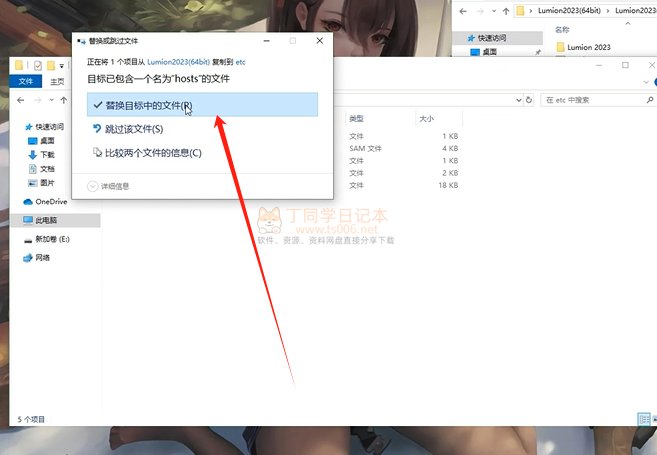Switch to details view icon in status bar

coord(644,419)
